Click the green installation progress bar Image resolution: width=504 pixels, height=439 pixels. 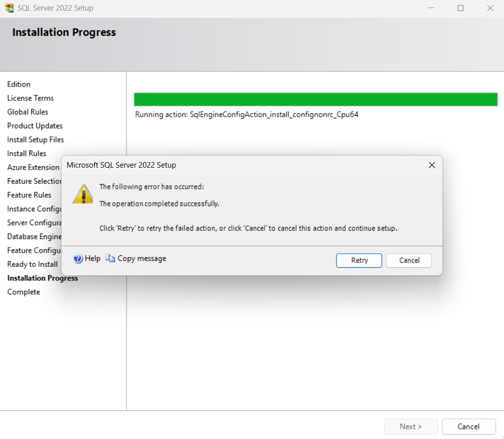click(x=316, y=99)
